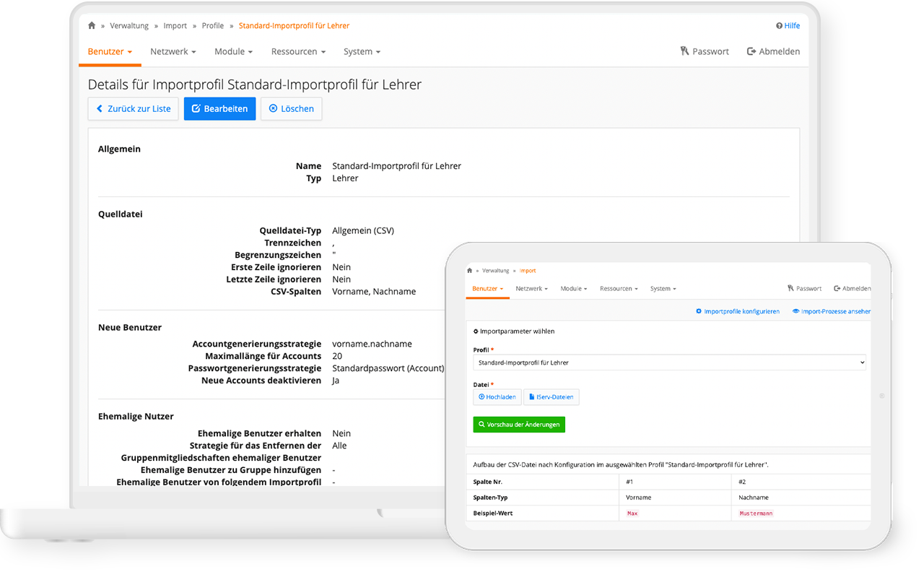Image resolution: width=924 pixels, height=577 pixels.
Task: Expand Ressourcen menu on tablet
Action: (x=619, y=288)
